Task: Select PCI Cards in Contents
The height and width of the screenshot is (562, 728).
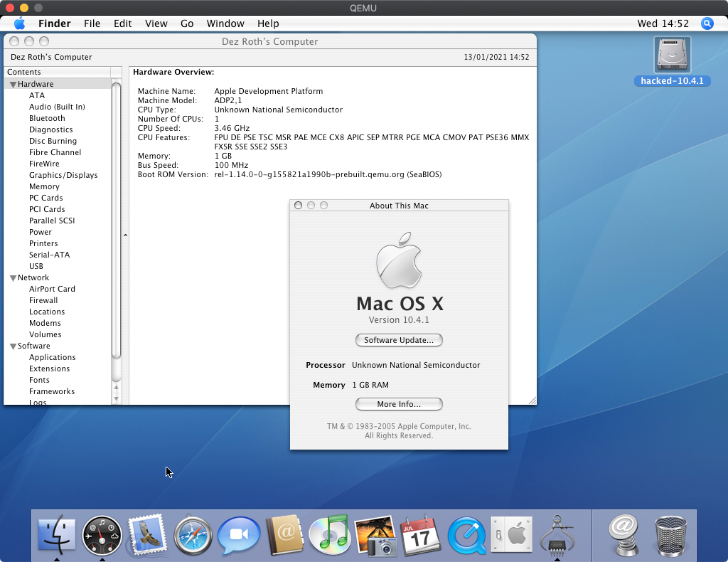Action: [47, 209]
